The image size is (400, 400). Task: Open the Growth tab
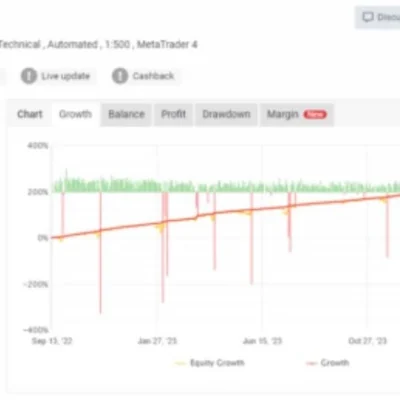coord(75,114)
